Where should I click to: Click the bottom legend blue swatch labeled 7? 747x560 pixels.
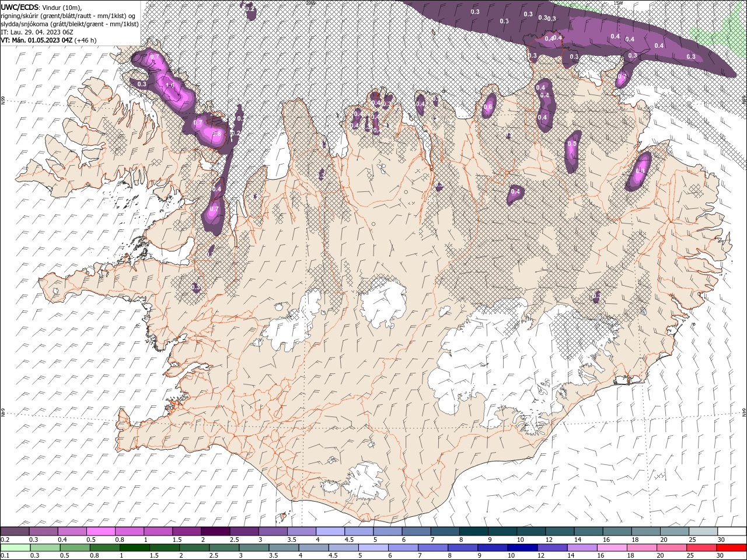(x=432, y=548)
